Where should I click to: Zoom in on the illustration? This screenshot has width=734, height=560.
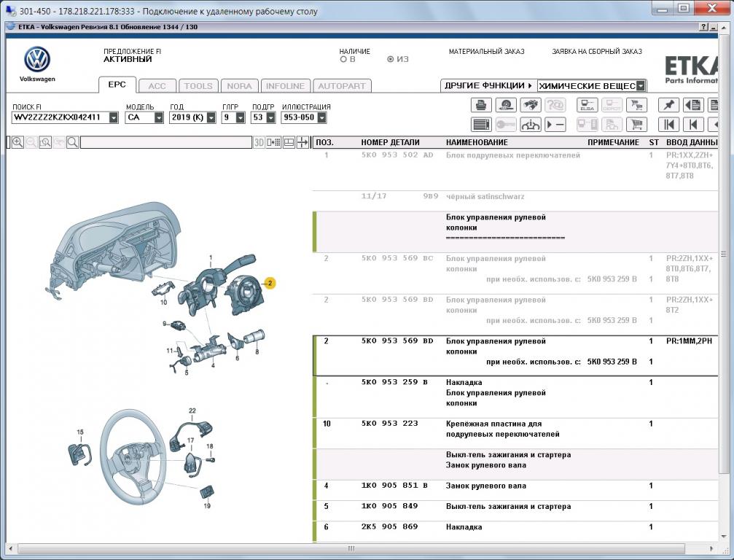[x=17, y=142]
